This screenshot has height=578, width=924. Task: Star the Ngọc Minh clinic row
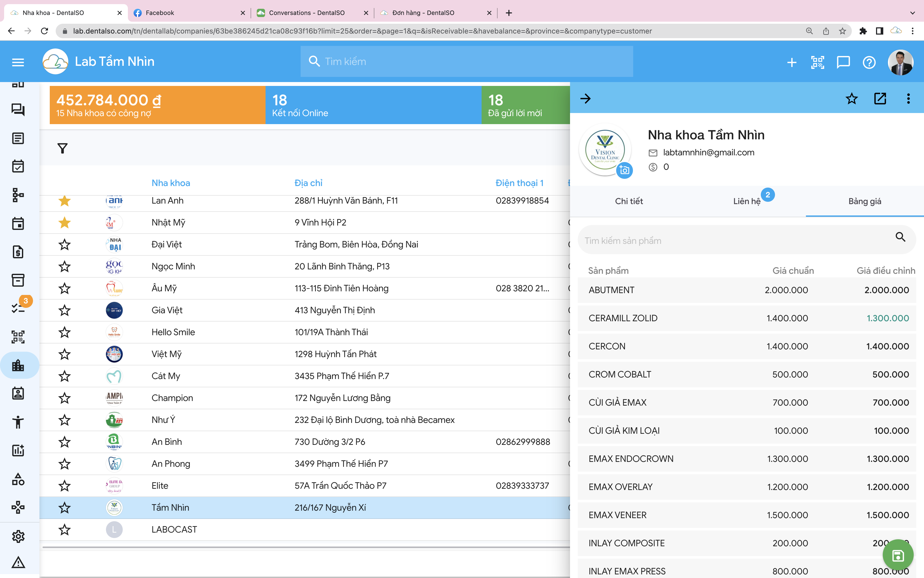tap(64, 267)
